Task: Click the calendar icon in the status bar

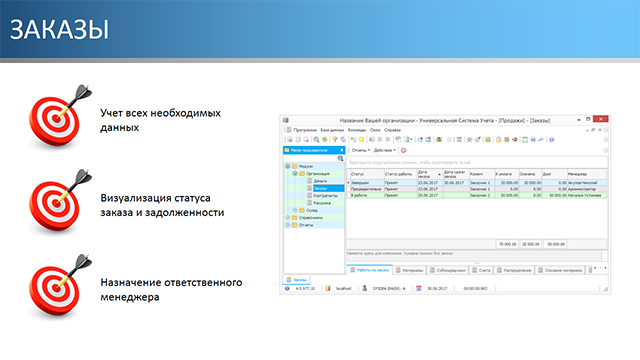Action: coord(418,288)
